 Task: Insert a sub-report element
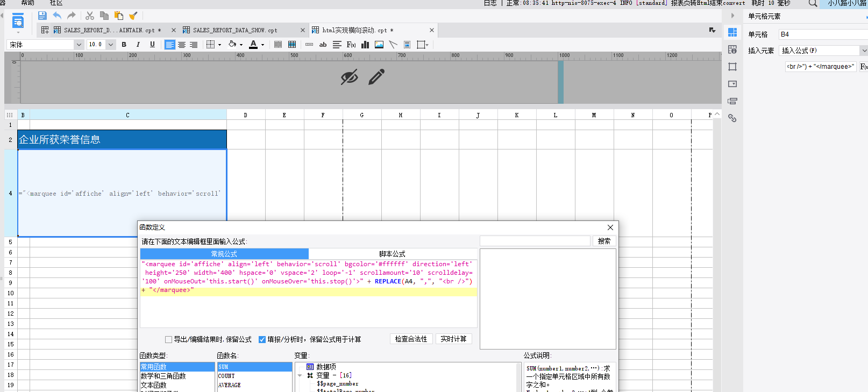[407, 45]
